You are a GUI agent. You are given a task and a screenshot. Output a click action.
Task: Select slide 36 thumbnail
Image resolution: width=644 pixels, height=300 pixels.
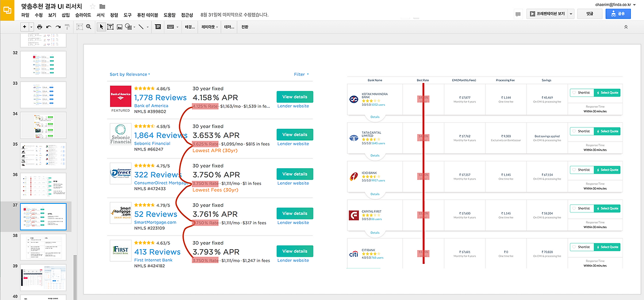[43, 186]
